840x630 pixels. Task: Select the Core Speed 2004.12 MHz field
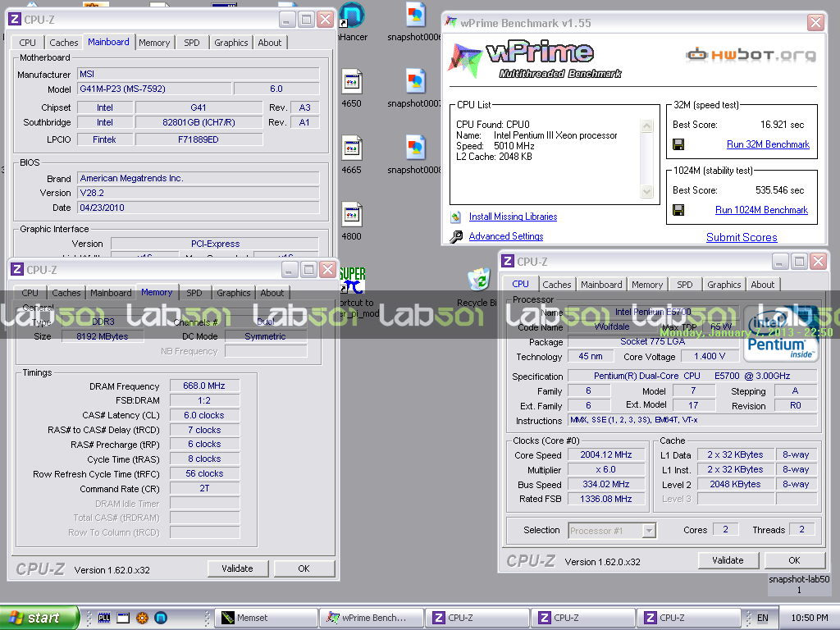606,454
